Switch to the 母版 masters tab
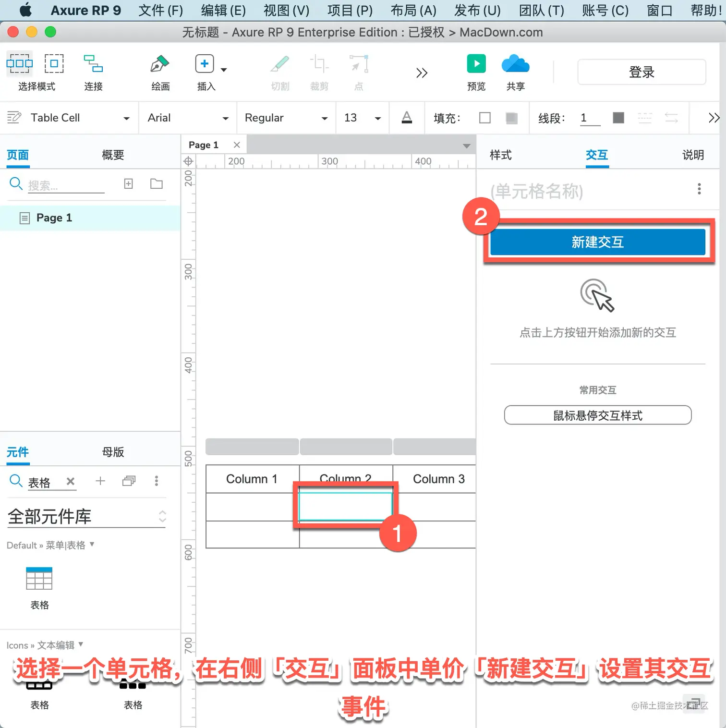 pyautogui.click(x=113, y=452)
